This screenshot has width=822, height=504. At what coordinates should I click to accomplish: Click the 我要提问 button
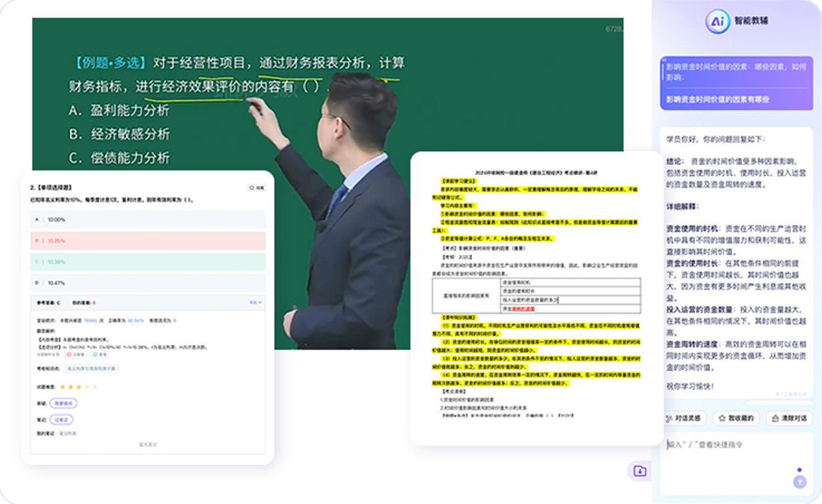(x=64, y=403)
